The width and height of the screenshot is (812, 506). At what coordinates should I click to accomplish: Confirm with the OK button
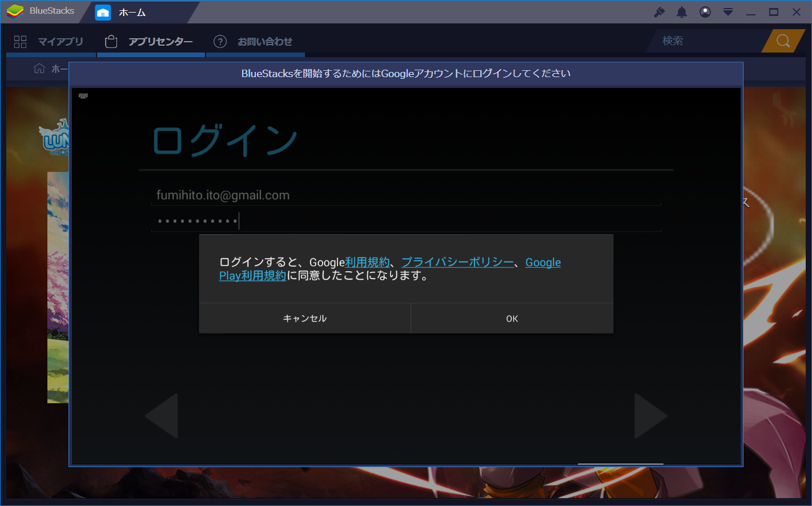pos(512,319)
